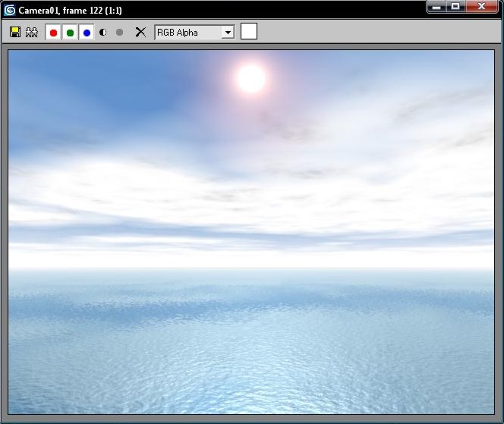Click the white color swatch

[x=249, y=31]
